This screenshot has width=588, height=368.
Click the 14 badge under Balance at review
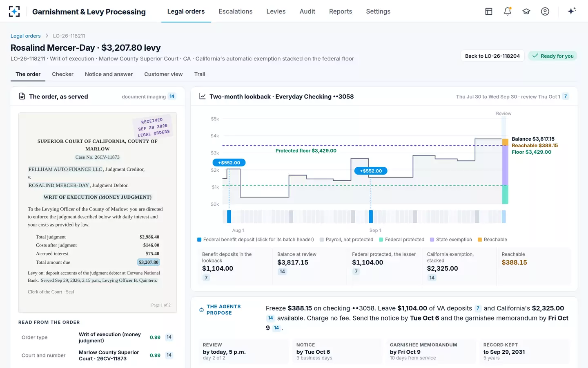click(x=282, y=272)
